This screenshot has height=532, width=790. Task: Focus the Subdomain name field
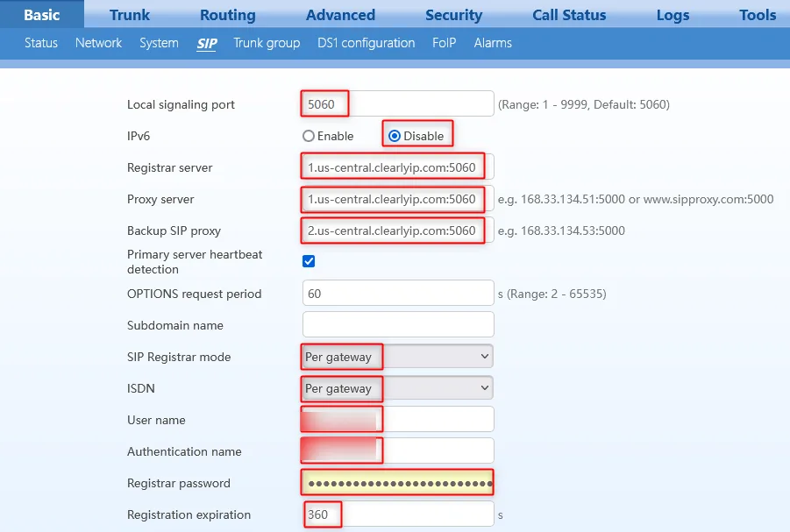click(398, 325)
